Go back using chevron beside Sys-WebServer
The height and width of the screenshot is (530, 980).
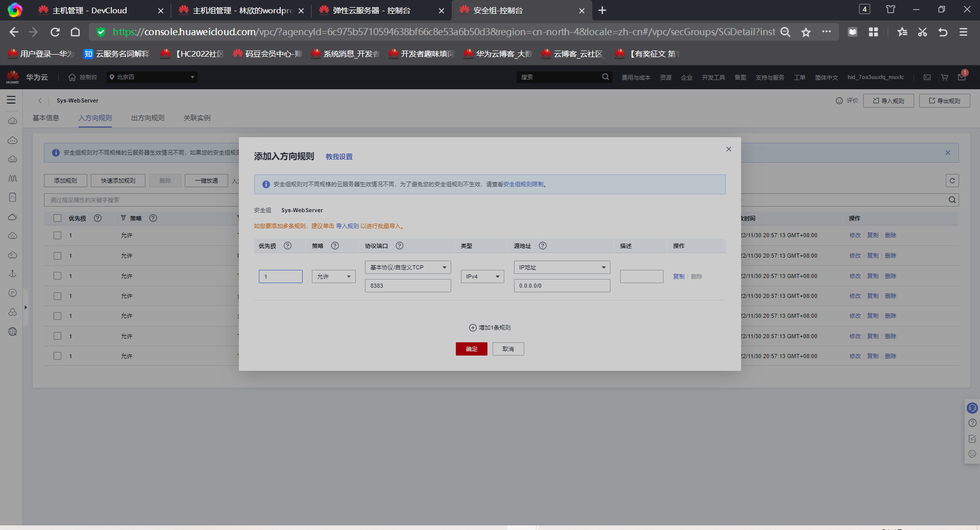tap(40, 100)
